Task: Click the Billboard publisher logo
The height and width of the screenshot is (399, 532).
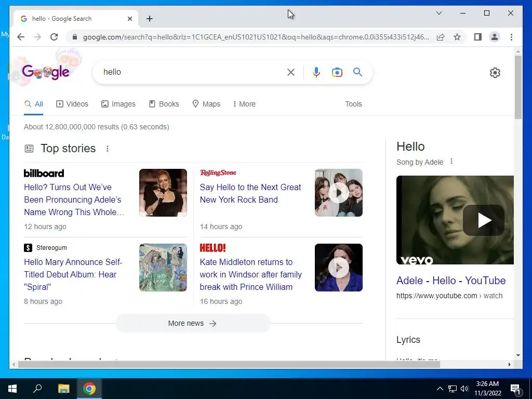Action: [x=44, y=173]
